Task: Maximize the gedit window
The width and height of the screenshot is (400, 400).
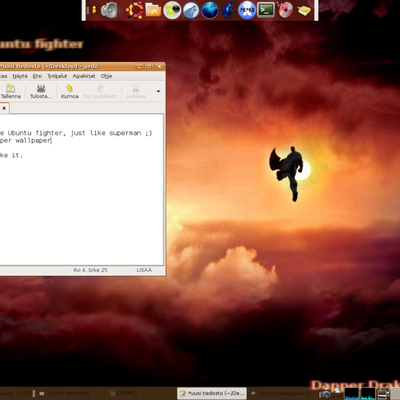Action: point(149,66)
